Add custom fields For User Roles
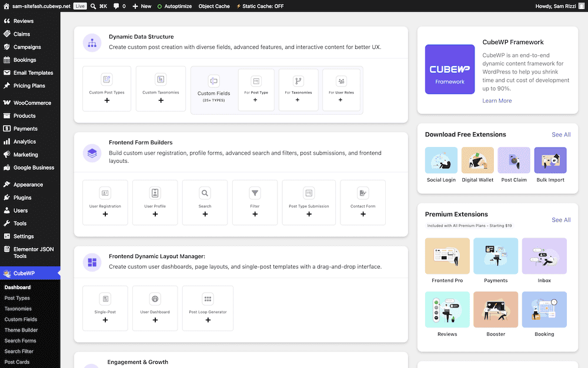The width and height of the screenshot is (588, 368). [x=341, y=90]
